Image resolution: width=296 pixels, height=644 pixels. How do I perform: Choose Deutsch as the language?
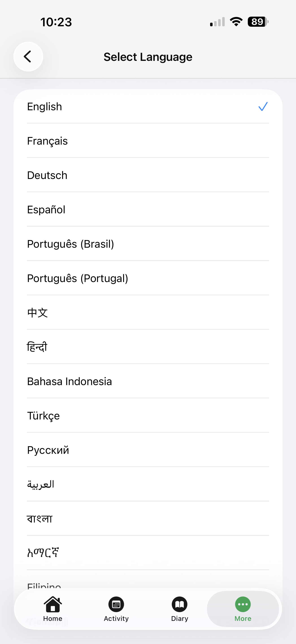[47, 175]
